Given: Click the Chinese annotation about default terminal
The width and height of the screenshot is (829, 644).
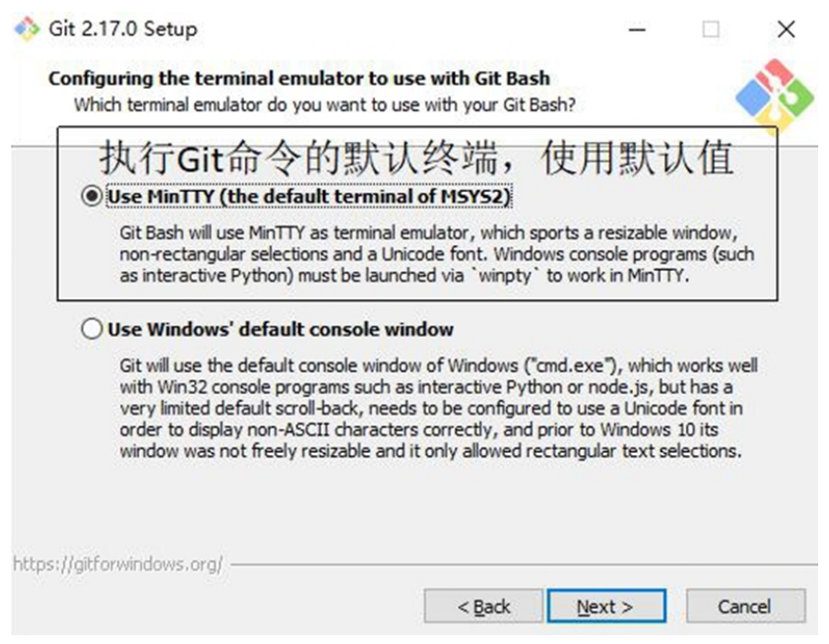Looking at the screenshot, I should 416,158.
